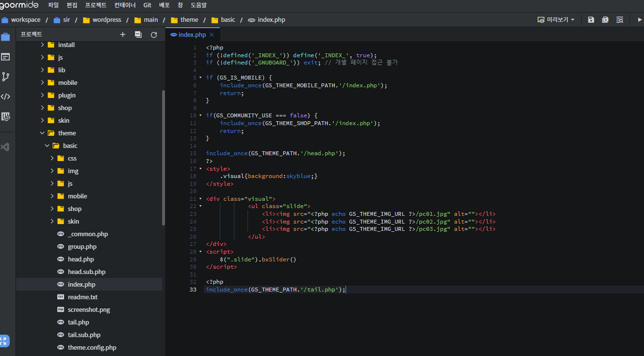Open the 도움말 menu
This screenshot has height=356, width=644.
coord(198,5)
